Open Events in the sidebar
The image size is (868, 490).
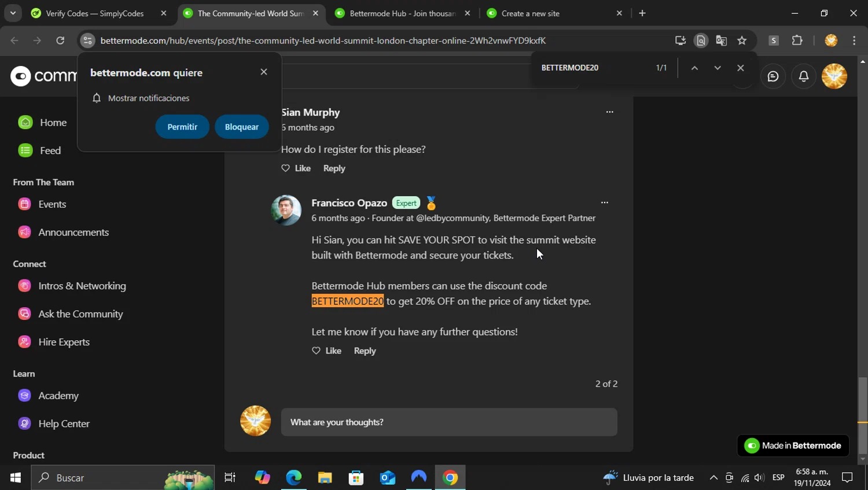pyautogui.click(x=42, y=204)
